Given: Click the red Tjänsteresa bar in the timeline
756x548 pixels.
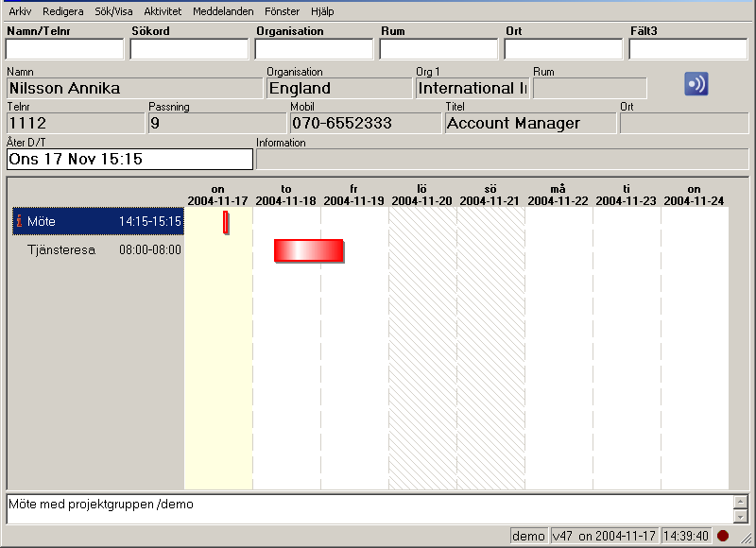Looking at the screenshot, I should [309, 250].
